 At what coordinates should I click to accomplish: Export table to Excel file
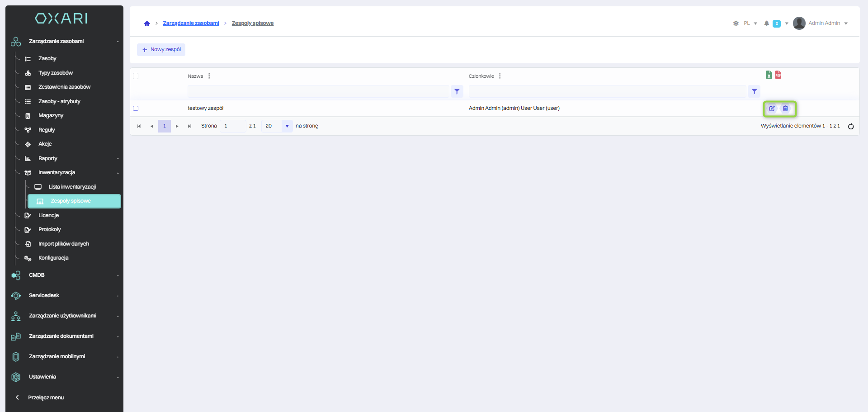(769, 75)
